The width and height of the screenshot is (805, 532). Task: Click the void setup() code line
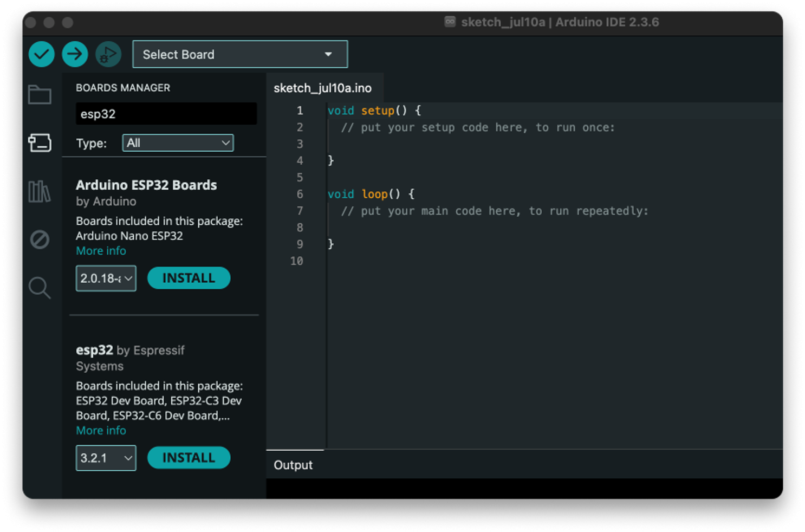pos(374,111)
